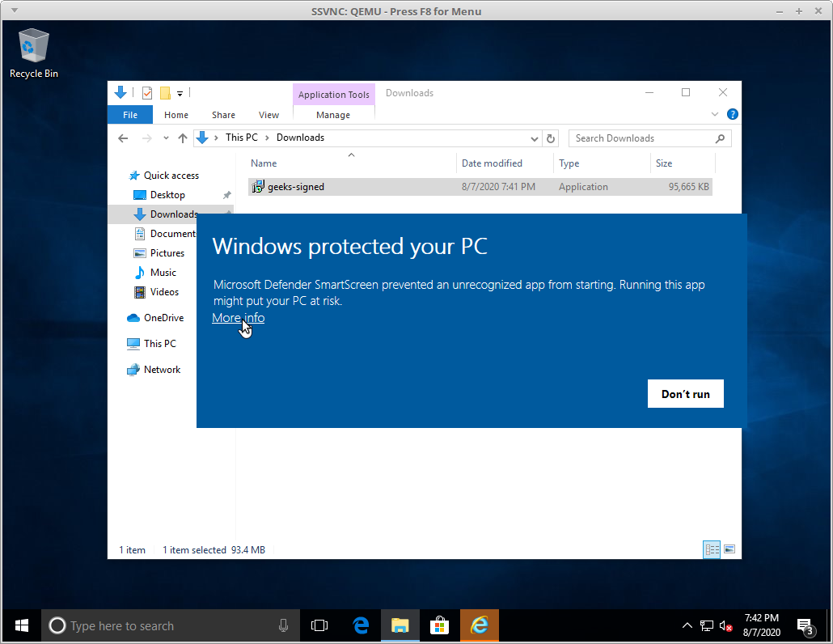Screen dimensions: 833x644
Task: Launch Microsoft Edge from taskbar
Action: click(x=362, y=626)
